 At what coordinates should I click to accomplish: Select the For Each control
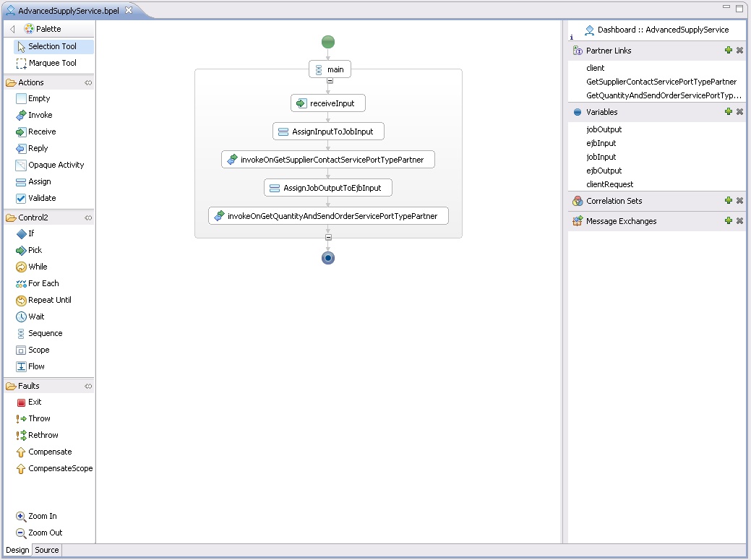[x=43, y=283]
